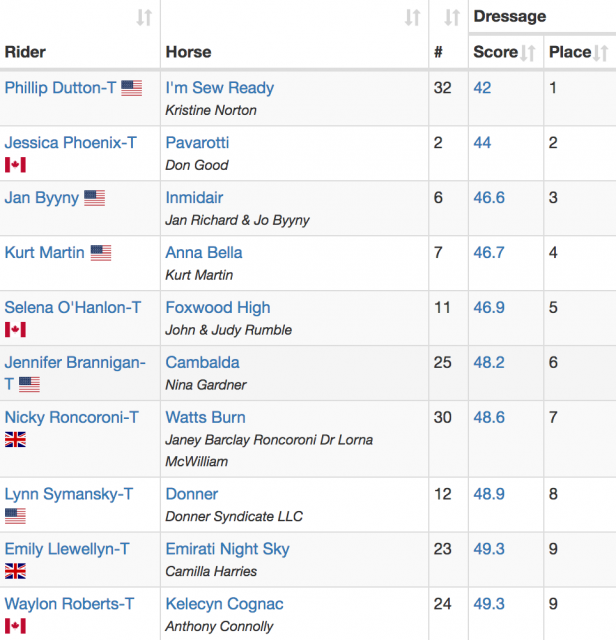The width and height of the screenshot is (616, 640).
Task: Open Donner horse link
Action: [x=191, y=494]
